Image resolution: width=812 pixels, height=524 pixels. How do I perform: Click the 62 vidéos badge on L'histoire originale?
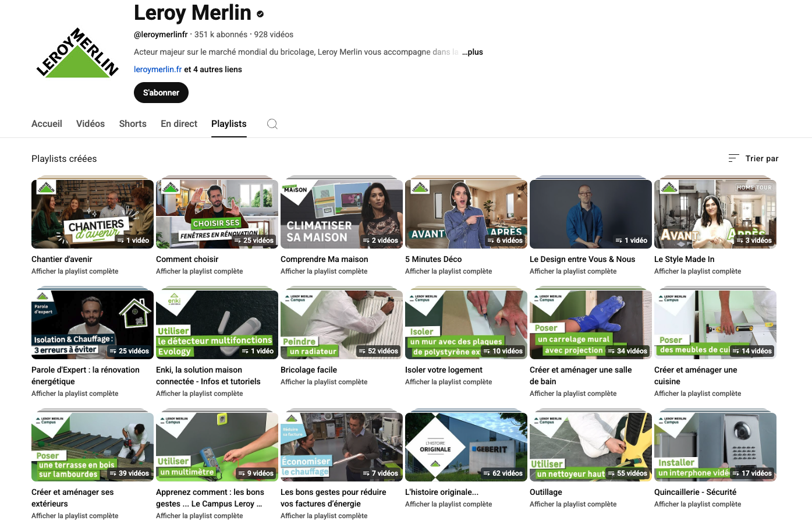503,473
